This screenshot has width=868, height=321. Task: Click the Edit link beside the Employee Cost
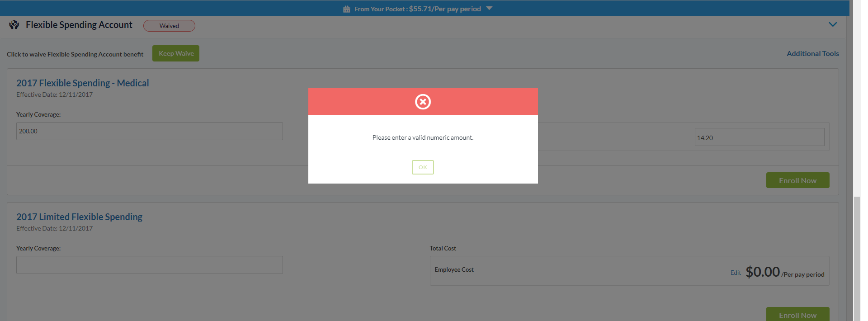pyautogui.click(x=736, y=273)
